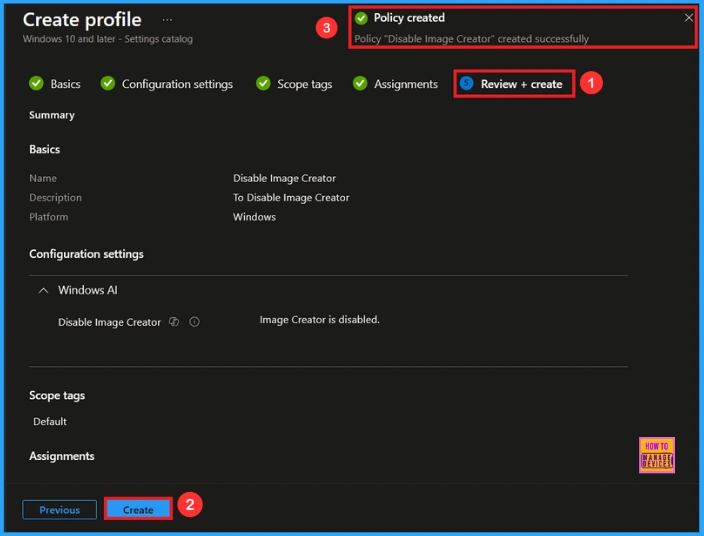Click 'Windows 10 and later - Settings catalog' subtitle

tap(108, 39)
